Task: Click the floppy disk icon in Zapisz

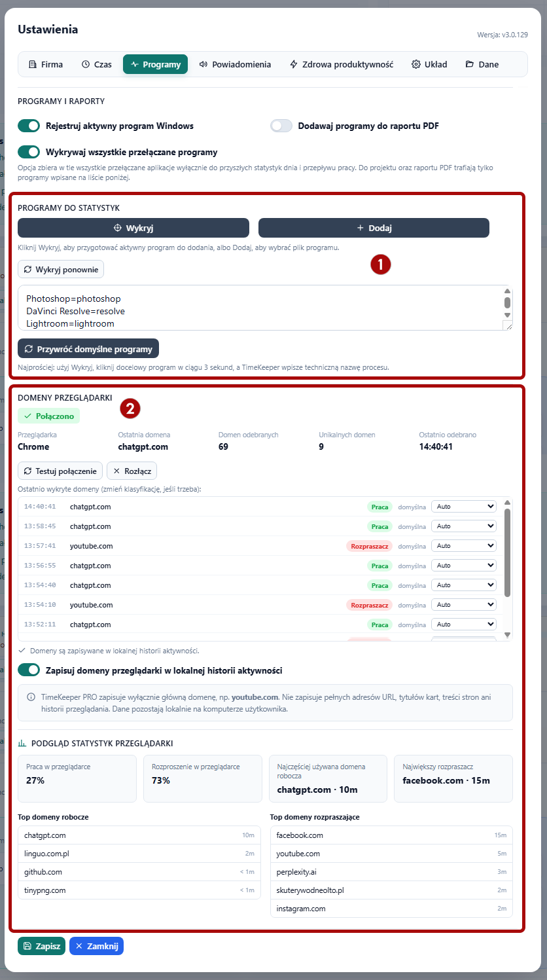Action: pos(27,946)
